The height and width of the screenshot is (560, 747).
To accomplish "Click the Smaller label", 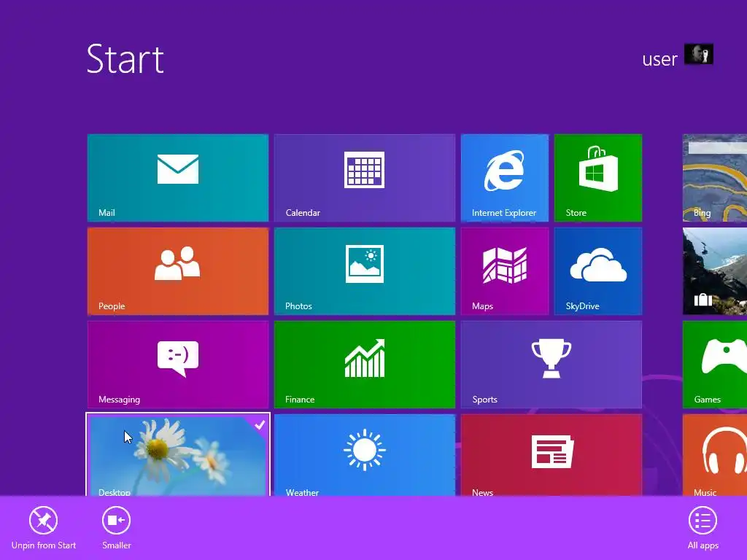I will [116, 545].
